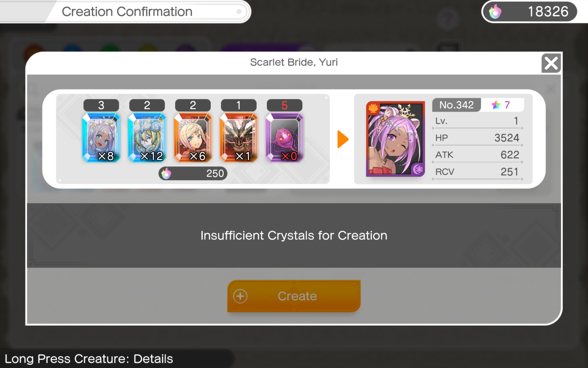Click the red required count 5 badge
The image size is (588, 368).
(285, 105)
